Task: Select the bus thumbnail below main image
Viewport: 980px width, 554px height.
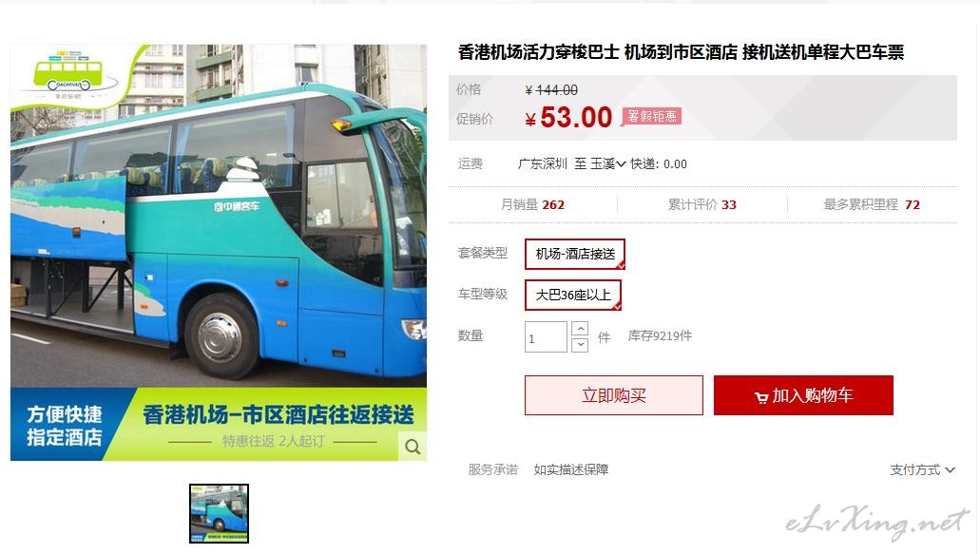Action: pyautogui.click(x=219, y=513)
